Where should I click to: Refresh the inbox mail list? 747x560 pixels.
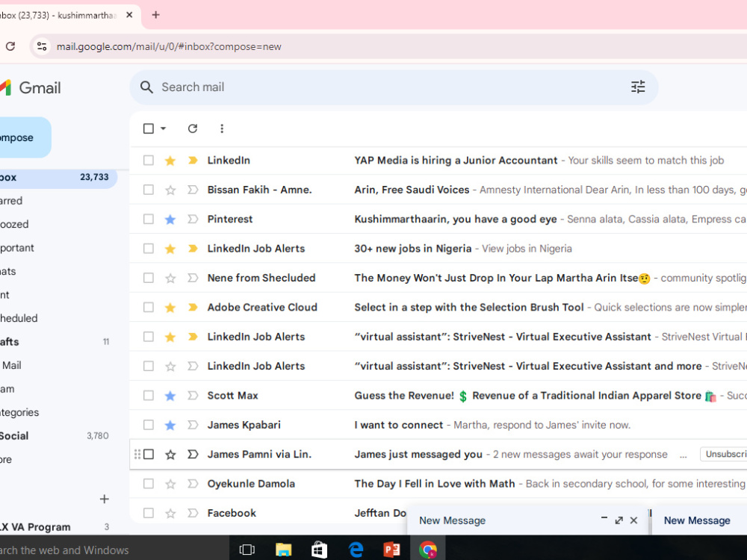click(x=193, y=128)
